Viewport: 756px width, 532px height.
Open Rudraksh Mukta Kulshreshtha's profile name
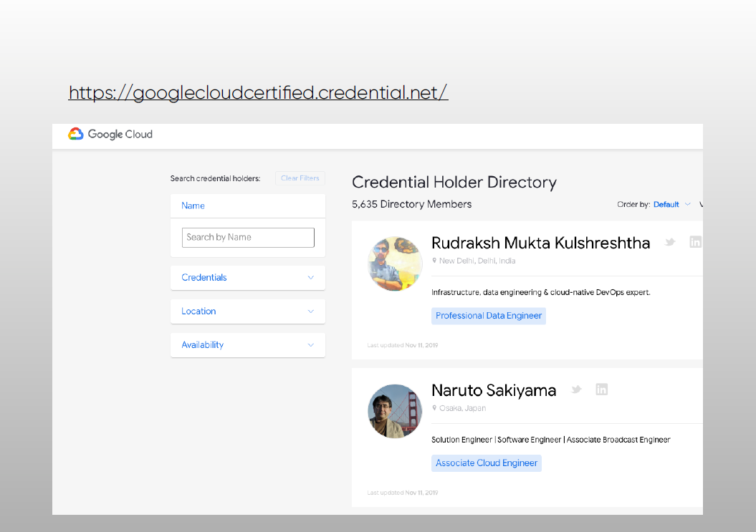point(540,243)
